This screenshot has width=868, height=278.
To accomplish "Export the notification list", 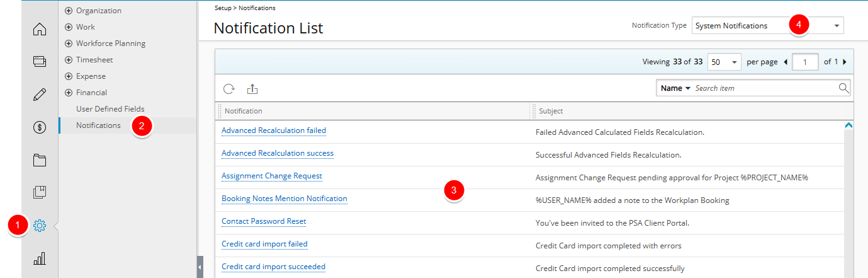I will pos(252,89).
